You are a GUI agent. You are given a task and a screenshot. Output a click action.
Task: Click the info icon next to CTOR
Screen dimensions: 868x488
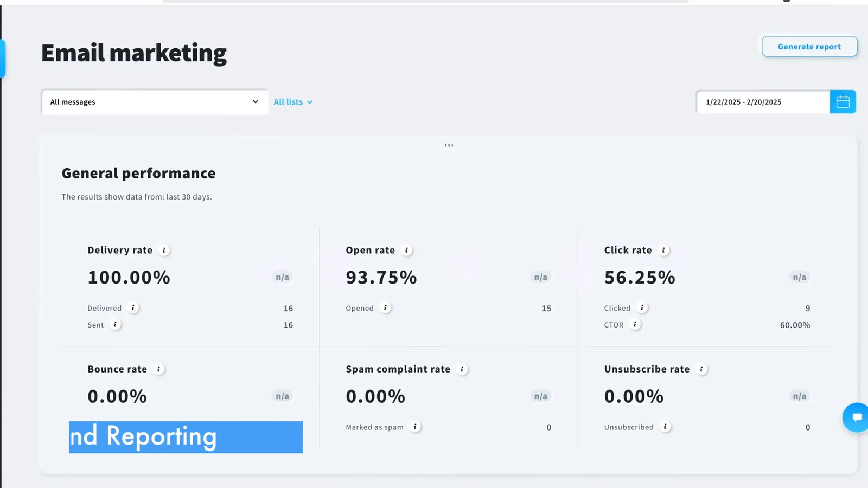click(635, 324)
